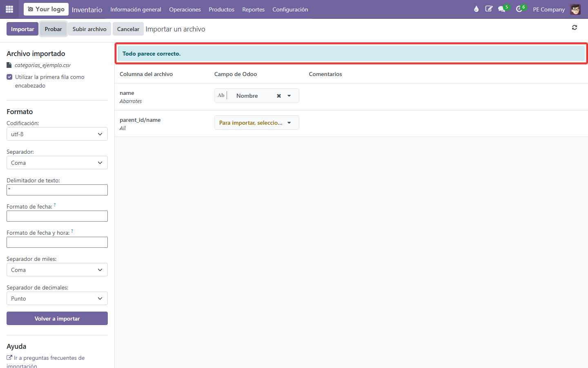The width and height of the screenshot is (588, 368).
Task: Click Volver a importar button
Action: coord(57,319)
